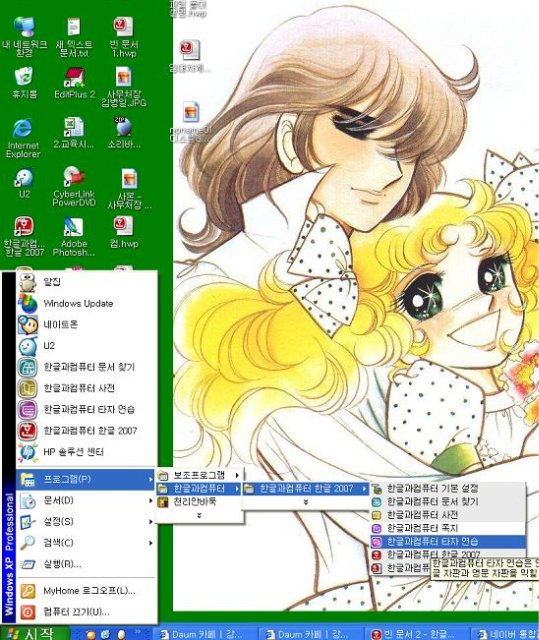Click the 시작 Start button
Viewport: 539px width, 640px height.
(34, 633)
